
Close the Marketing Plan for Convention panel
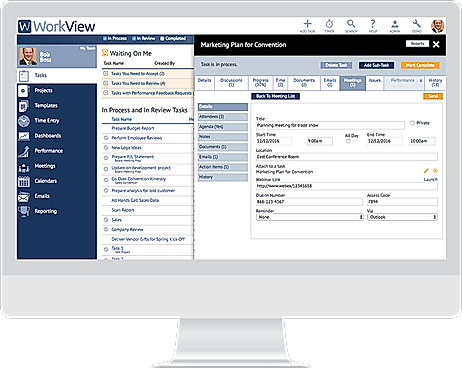click(436, 44)
